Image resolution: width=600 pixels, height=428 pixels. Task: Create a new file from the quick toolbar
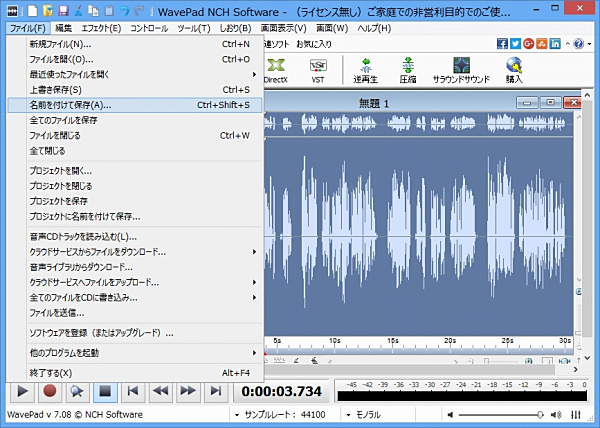tap(33, 11)
